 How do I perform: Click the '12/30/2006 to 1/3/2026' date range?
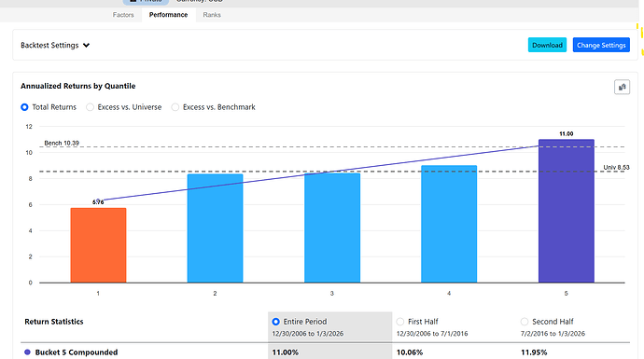(x=308, y=334)
